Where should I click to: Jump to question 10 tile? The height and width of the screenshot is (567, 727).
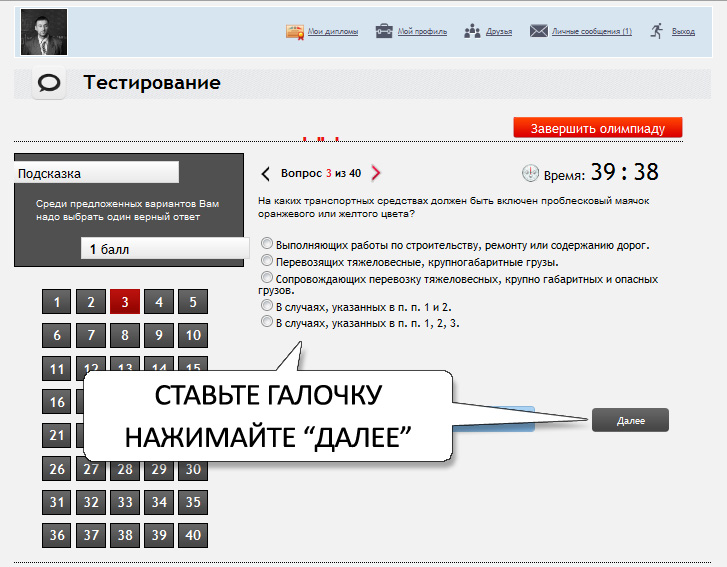pos(193,335)
